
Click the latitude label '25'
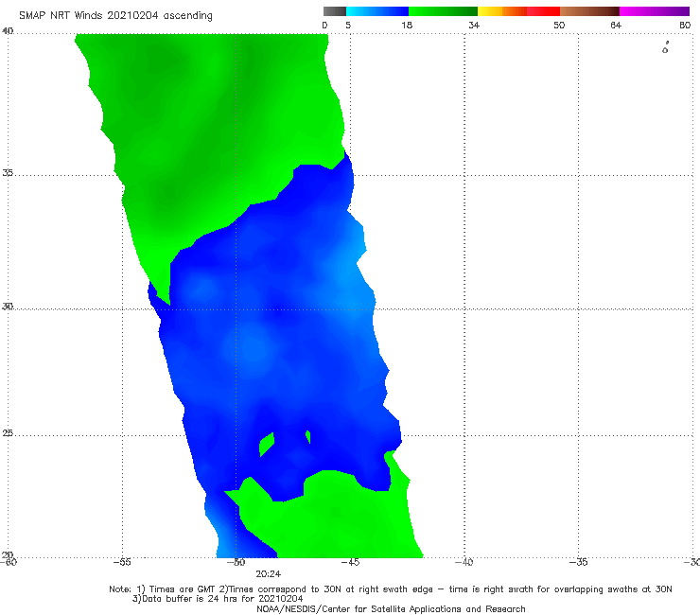click(8, 432)
